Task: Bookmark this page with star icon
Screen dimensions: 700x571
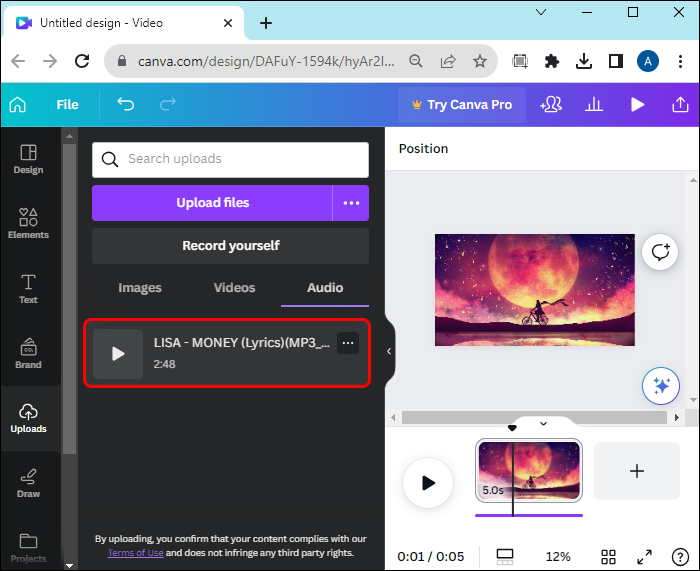Action: [x=480, y=61]
